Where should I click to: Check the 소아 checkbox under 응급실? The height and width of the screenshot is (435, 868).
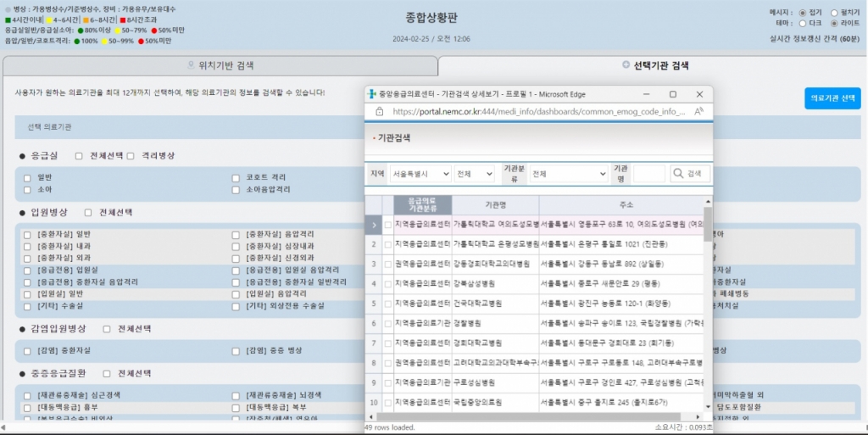[27, 190]
